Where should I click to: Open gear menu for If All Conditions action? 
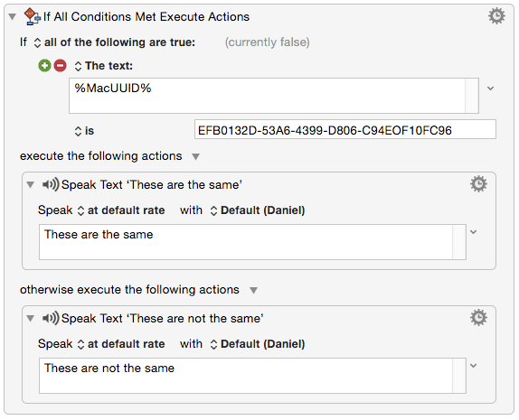point(496,16)
